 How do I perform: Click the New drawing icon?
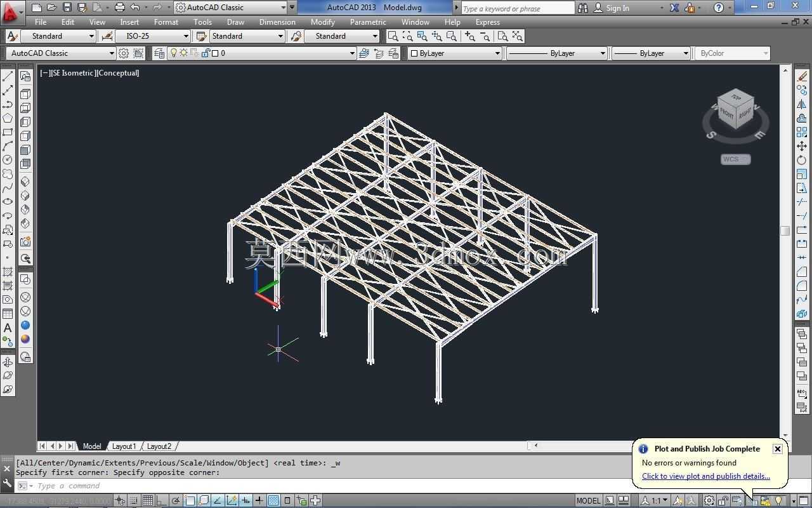coord(36,8)
